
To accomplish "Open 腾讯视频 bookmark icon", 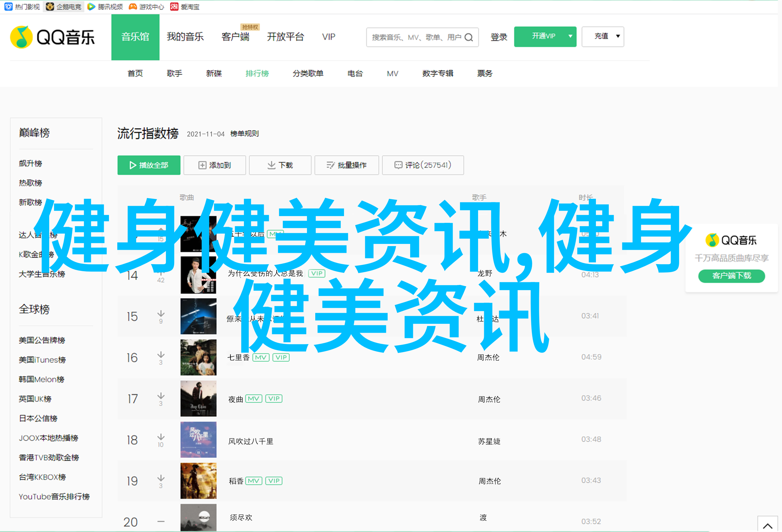I will pos(91,6).
